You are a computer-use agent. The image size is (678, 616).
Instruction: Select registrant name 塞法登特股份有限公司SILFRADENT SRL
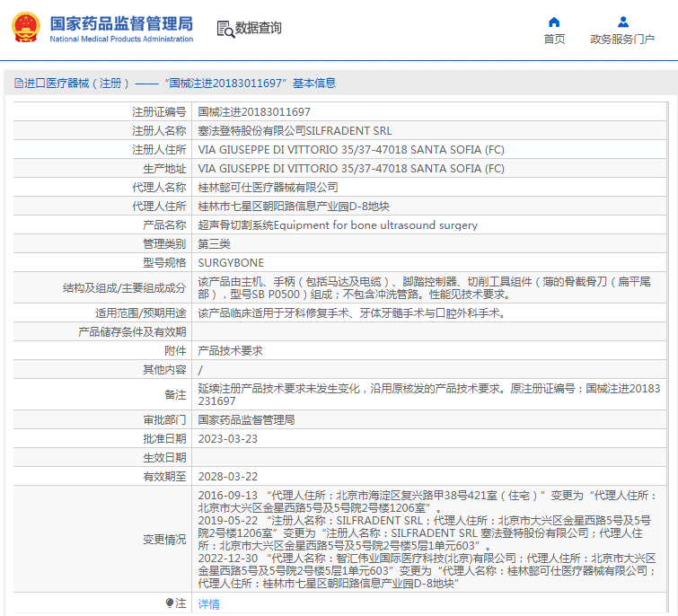pos(295,130)
